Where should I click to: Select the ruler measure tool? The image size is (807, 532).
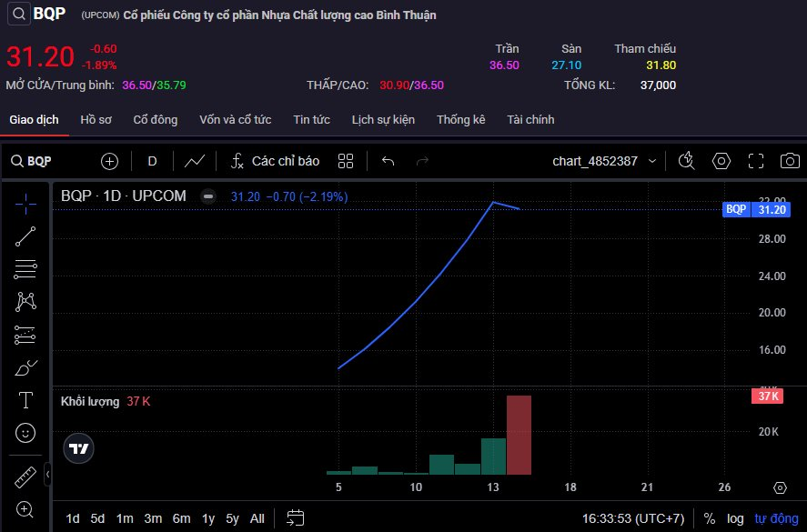pos(25,477)
